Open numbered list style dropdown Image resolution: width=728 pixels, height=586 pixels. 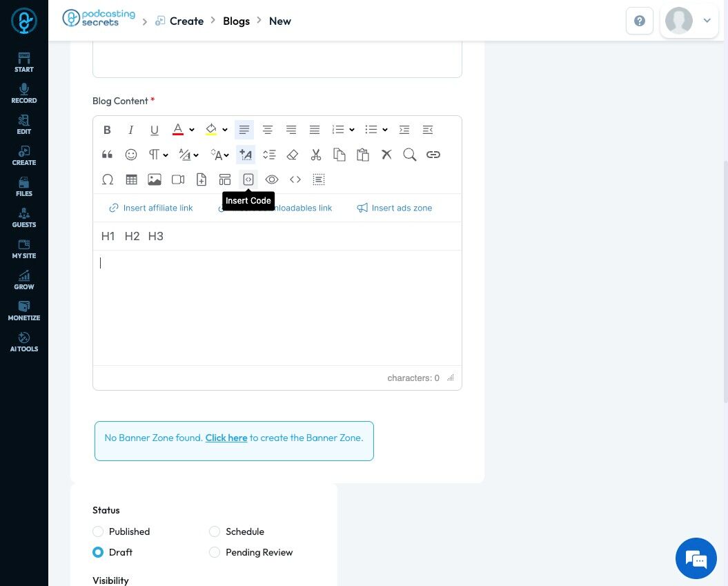(x=352, y=130)
